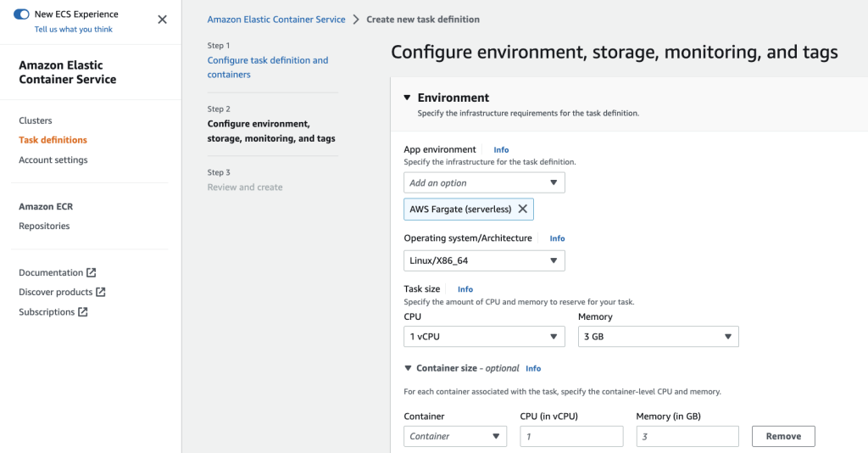
Task: Collapse the Container size section
Action: [407, 369]
